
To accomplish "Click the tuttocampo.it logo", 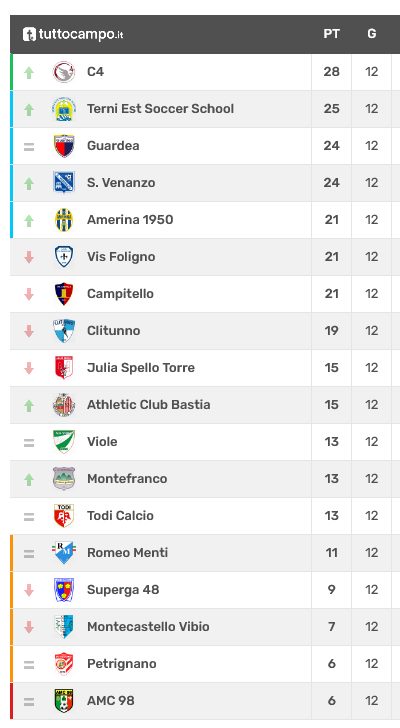I will click(x=73, y=34).
